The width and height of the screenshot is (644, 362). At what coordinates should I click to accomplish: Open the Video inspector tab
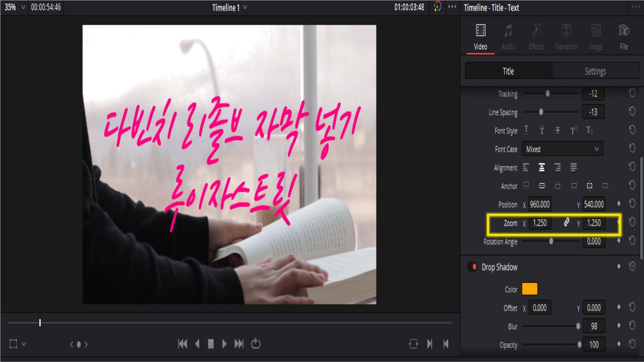480,37
